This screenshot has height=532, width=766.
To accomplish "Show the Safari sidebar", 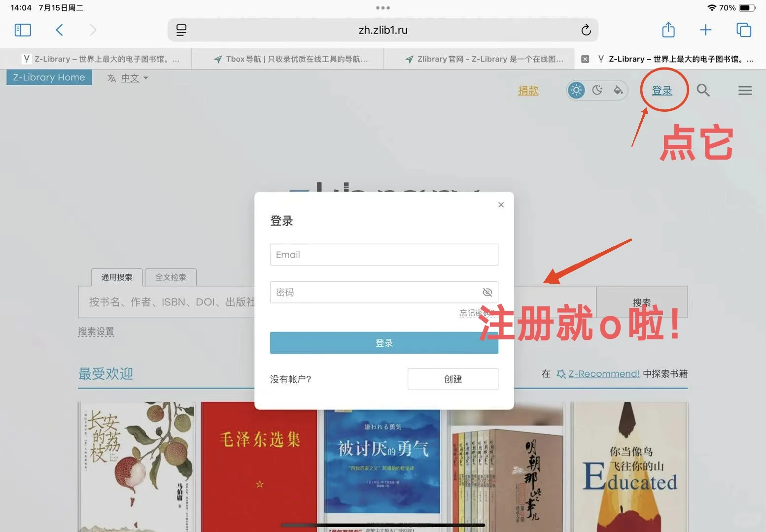I will coord(23,30).
